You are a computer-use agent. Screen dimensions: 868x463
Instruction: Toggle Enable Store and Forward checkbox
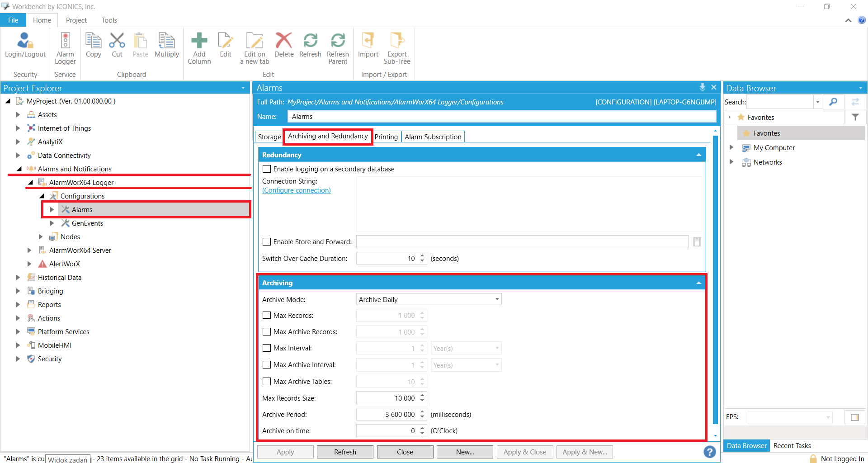[x=267, y=242]
